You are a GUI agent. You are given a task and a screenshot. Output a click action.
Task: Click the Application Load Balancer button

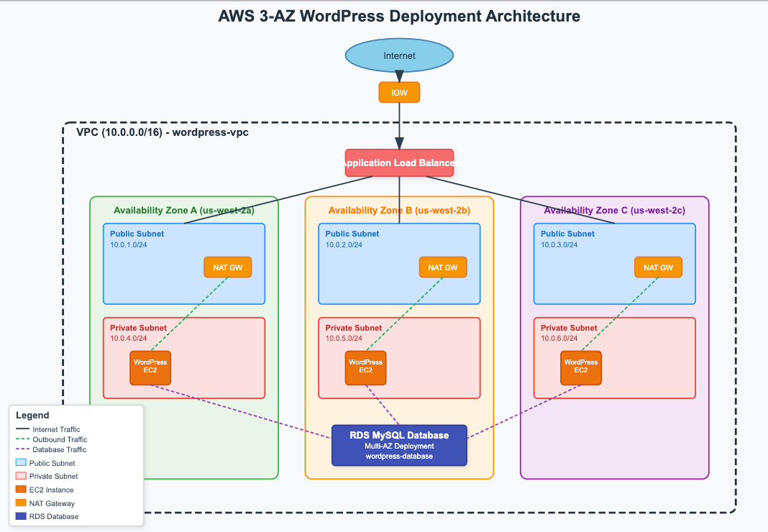pos(399,163)
